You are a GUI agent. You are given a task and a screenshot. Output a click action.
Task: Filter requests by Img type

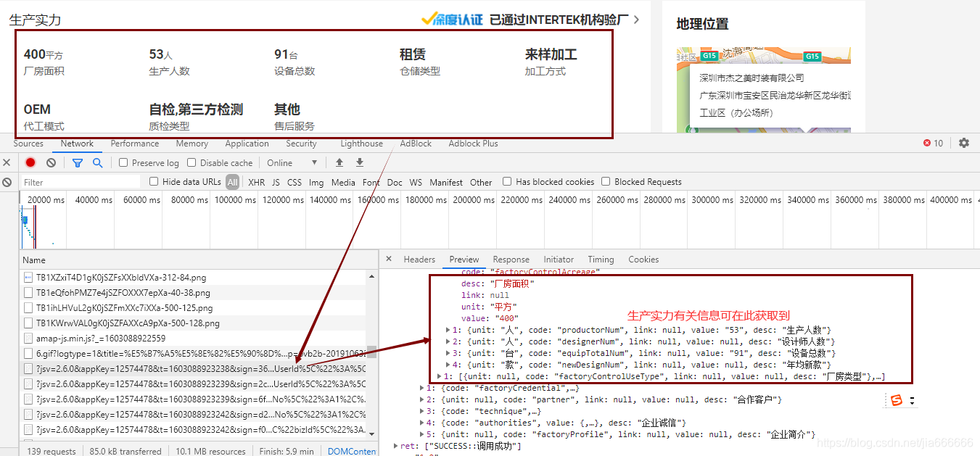coord(316,183)
